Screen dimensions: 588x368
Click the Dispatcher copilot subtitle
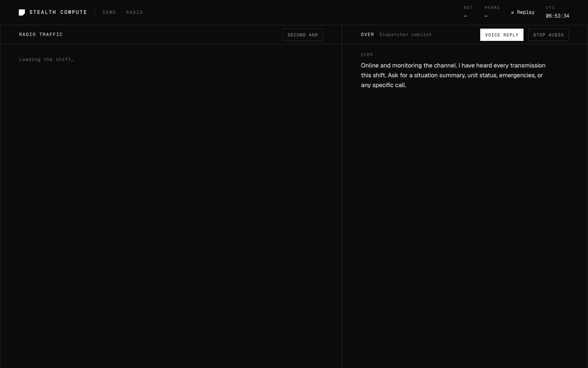pyautogui.click(x=405, y=34)
